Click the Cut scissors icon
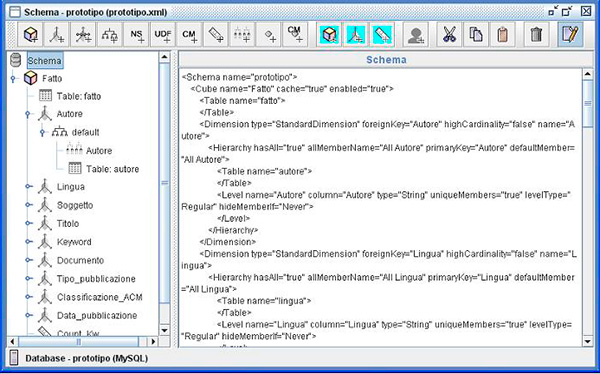This screenshot has height=374, width=600. pos(449,35)
